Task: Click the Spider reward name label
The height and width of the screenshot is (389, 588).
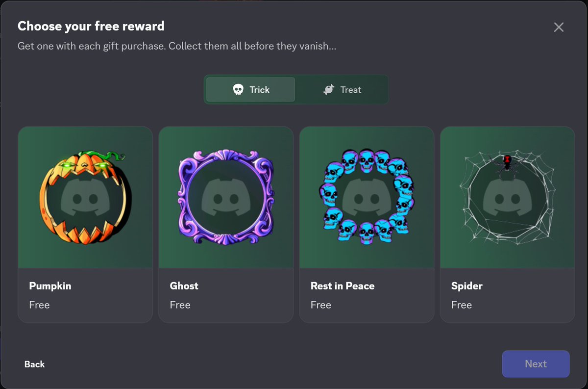Action: pos(466,286)
